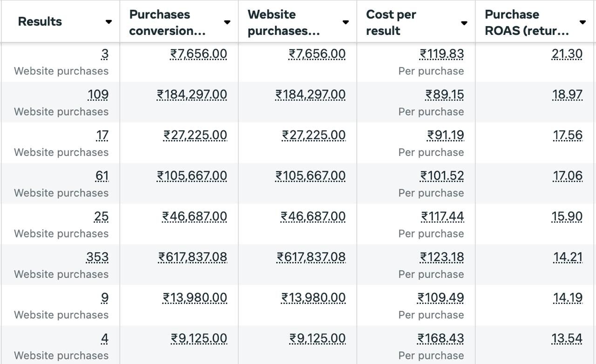Select the ₹46,687.00 website purchases value
The height and width of the screenshot is (364, 596).
tap(313, 216)
